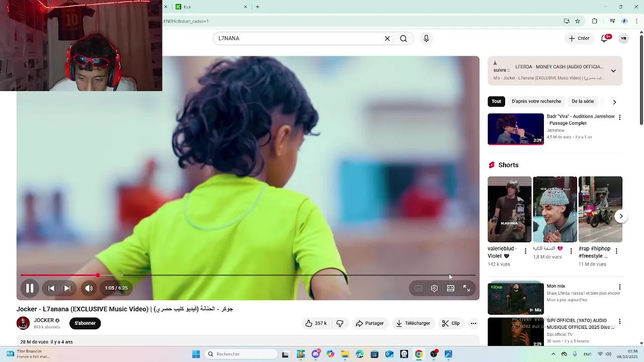Open the Chrome three-dot menu
Viewport: 644px width, 362px height.
tap(637, 21)
